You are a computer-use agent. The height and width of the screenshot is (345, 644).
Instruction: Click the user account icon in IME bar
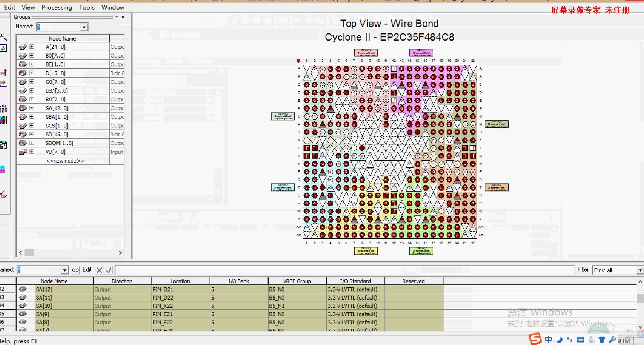pos(592,340)
